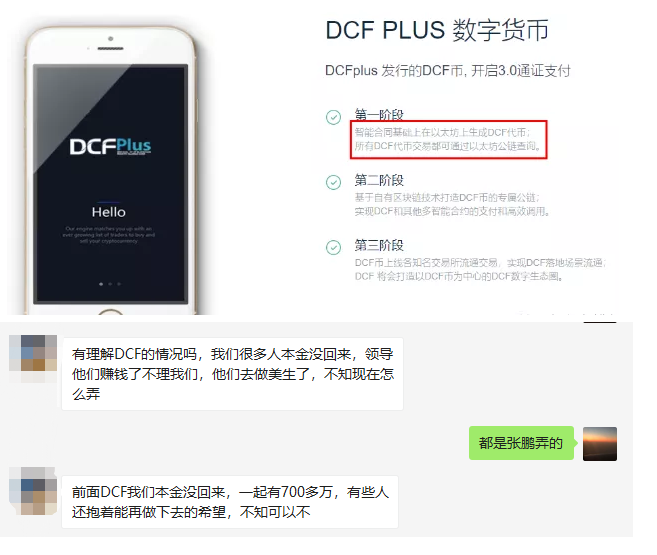This screenshot has height=555, width=657.
Task: Tap the sunset avatar of the sender
Action: 600,444
